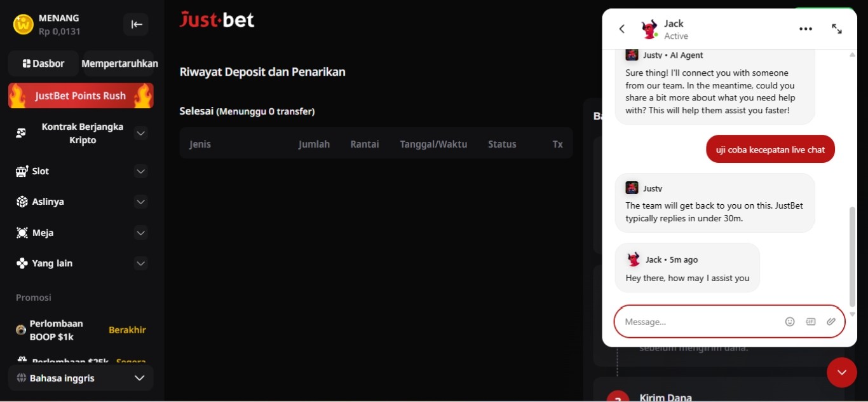Viewport: 868px width, 402px height.
Task: Expand the chat window with arrows icon
Action: pyautogui.click(x=837, y=29)
